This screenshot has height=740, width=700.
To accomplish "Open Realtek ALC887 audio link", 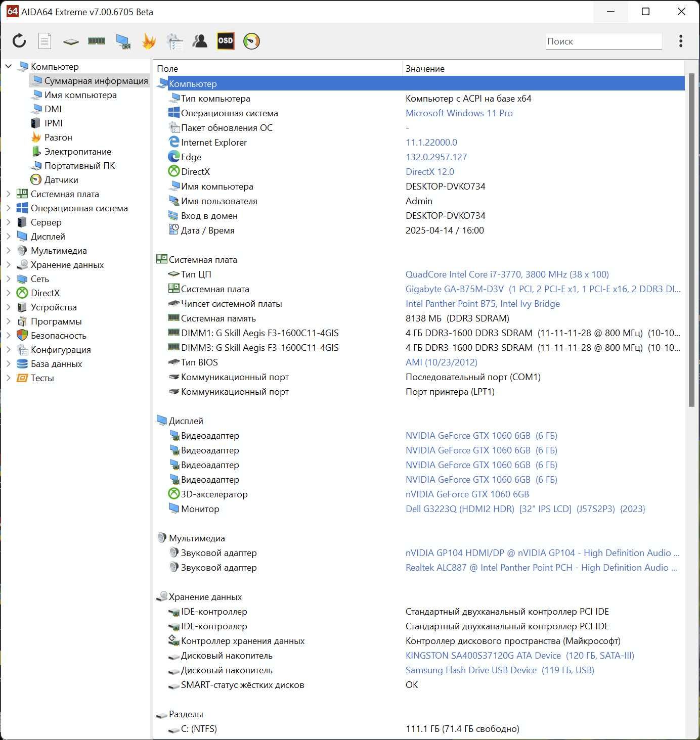I will [542, 567].
